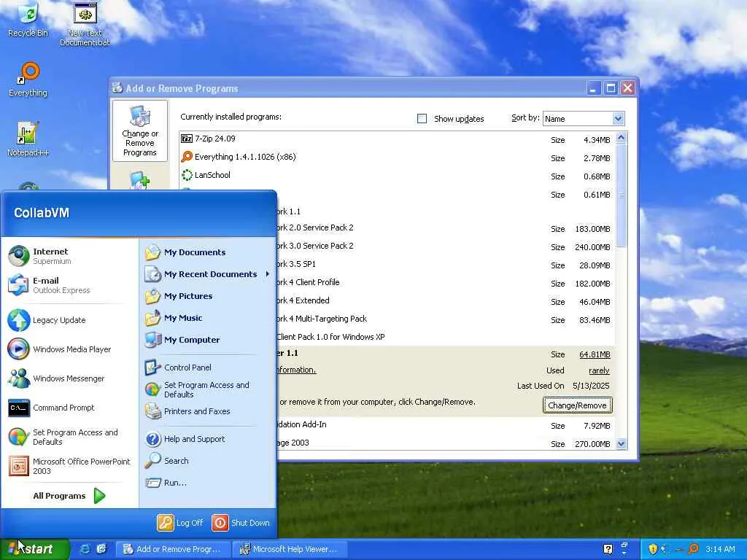Open Internet Supermium from Start menu
This screenshot has width=747, height=560.
click(69, 256)
